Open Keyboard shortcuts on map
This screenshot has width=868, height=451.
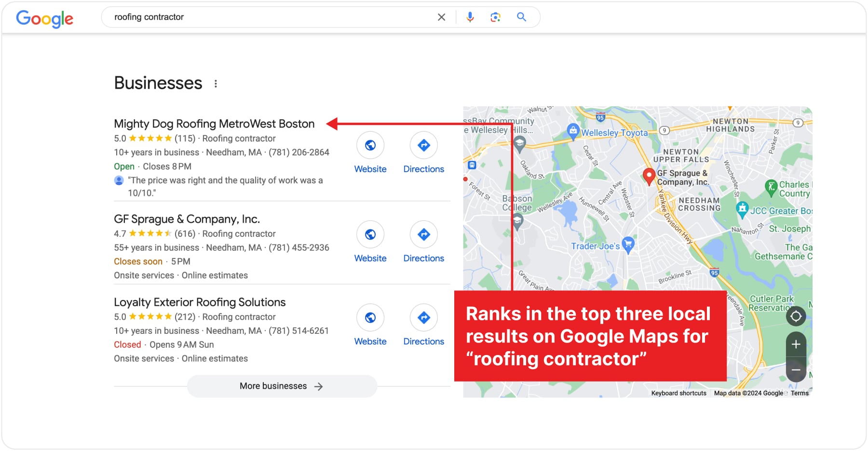click(678, 393)
